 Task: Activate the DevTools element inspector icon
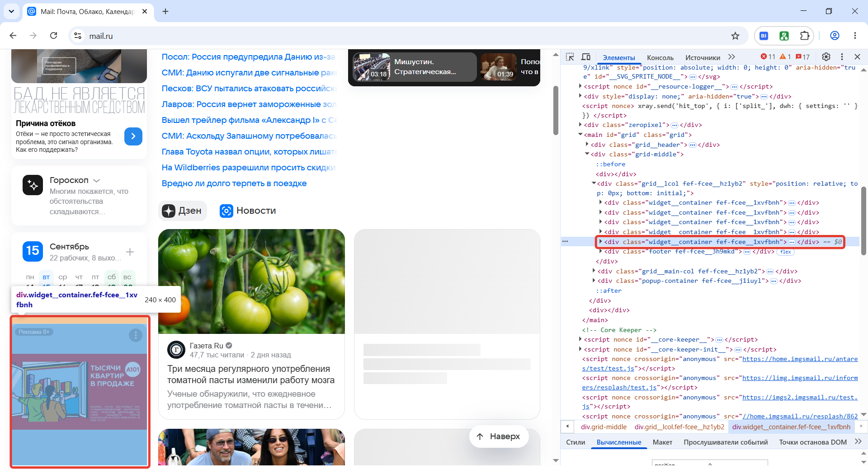pyautogui.click(x=570, y=57)
